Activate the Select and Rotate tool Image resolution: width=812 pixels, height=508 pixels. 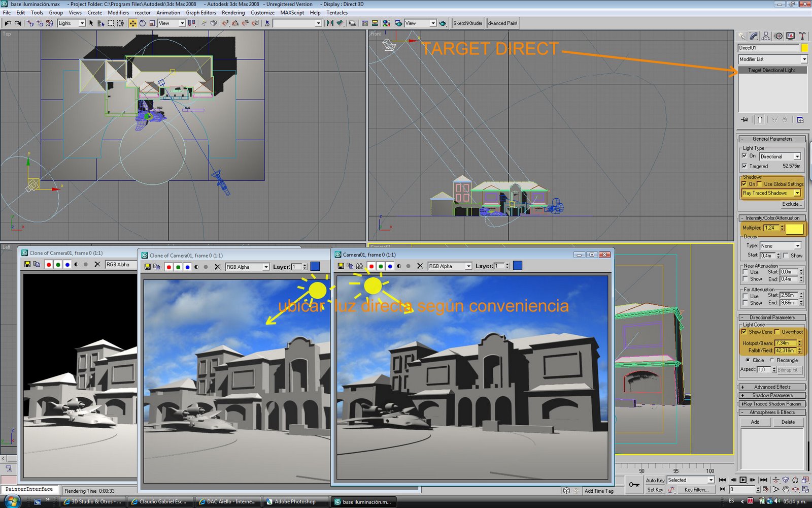143,23
